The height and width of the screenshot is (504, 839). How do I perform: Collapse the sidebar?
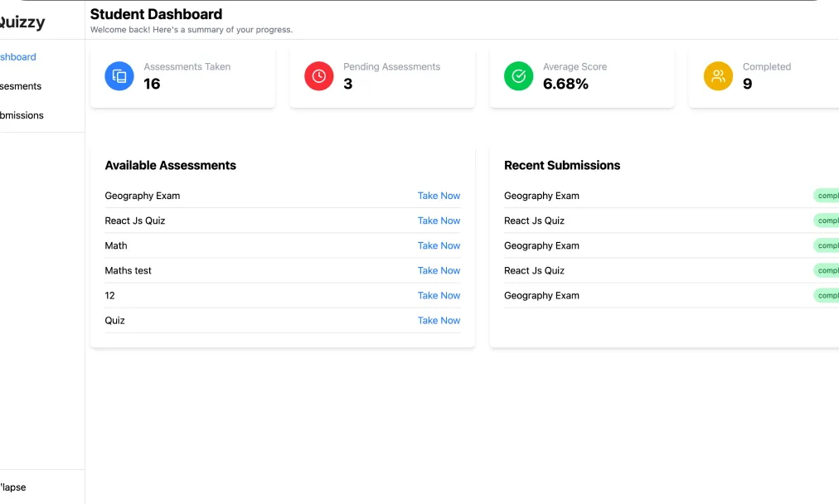[12, 487]
